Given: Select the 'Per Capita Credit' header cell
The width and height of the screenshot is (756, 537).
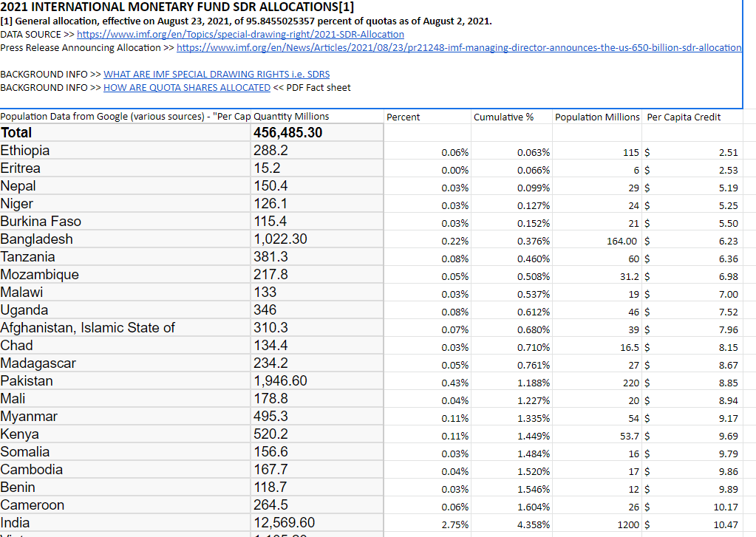Looking at the screenshot, I should coord(692,117).
